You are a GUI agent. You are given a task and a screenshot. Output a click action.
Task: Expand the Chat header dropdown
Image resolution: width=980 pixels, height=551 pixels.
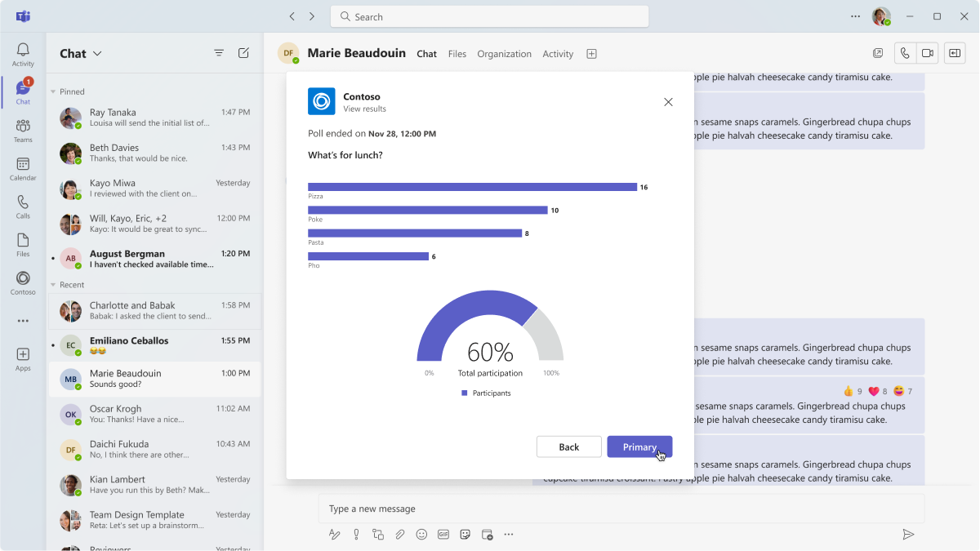(x=97, y=54)
